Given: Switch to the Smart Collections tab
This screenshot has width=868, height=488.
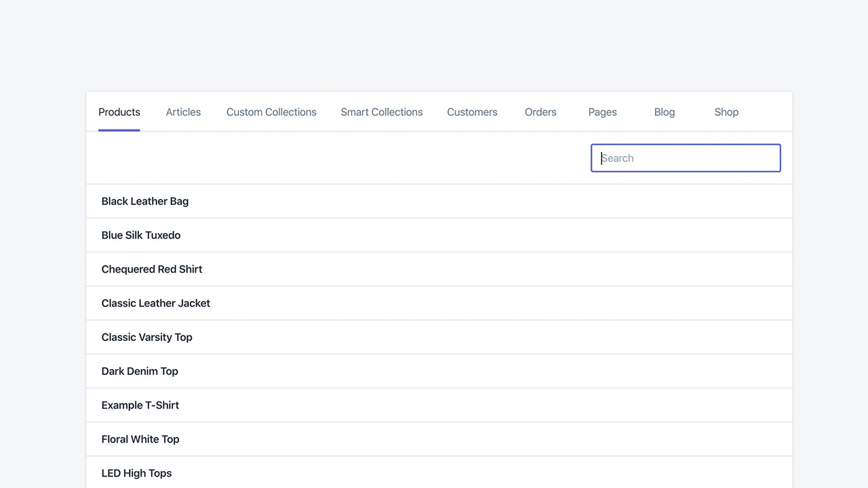Looking at the screenshot, I should pyautogui.click(x=382, y=112).
